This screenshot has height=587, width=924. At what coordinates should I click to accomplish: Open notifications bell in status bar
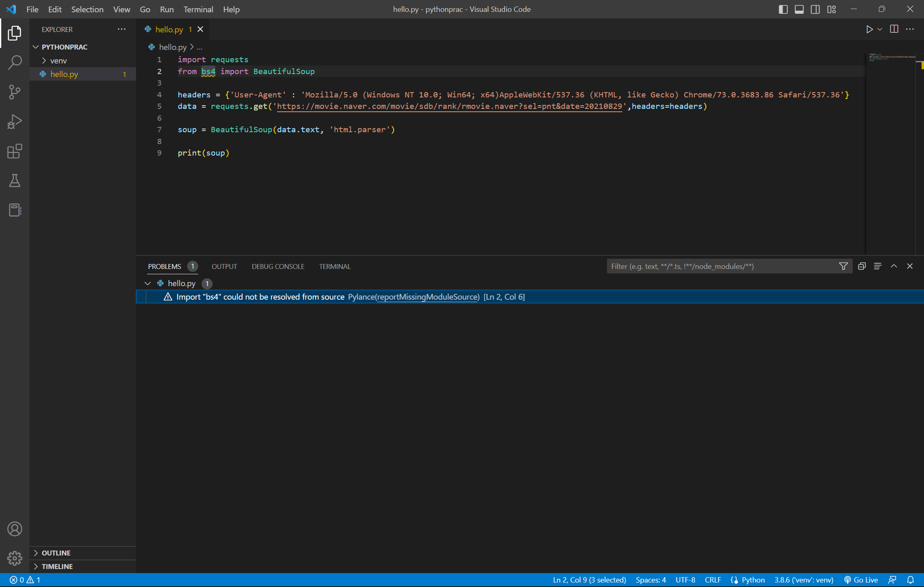point(910,580)
